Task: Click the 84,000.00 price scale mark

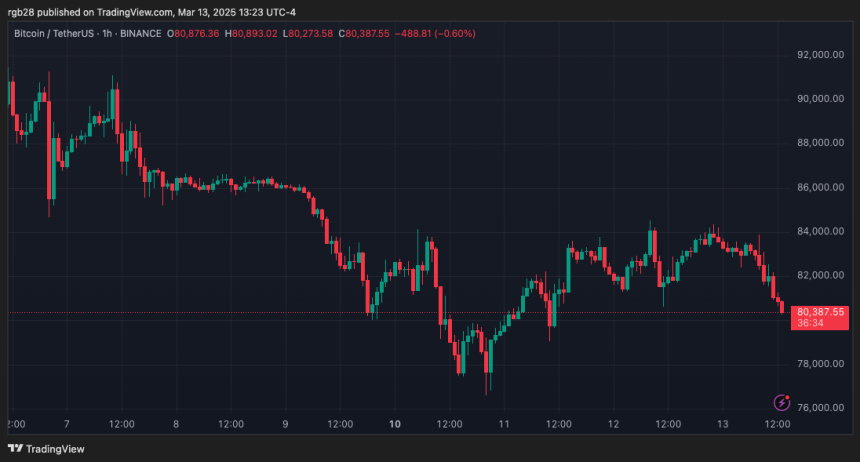Action: [820, 232]
